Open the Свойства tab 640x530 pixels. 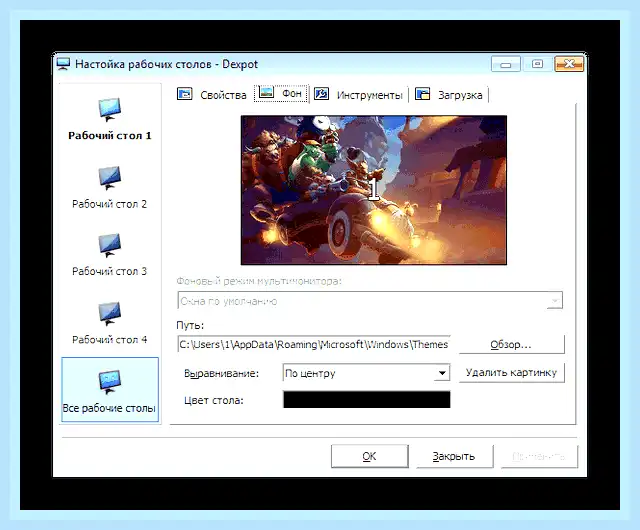[x=212, y=94]
